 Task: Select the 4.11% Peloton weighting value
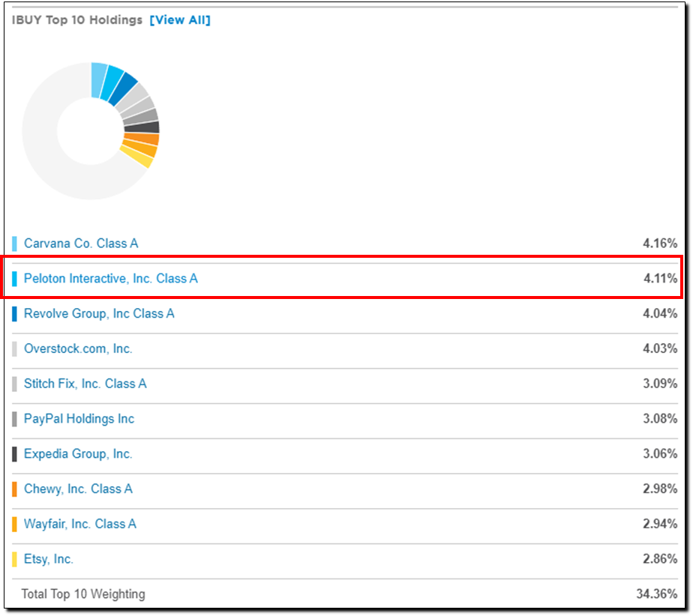pos(660,279)
